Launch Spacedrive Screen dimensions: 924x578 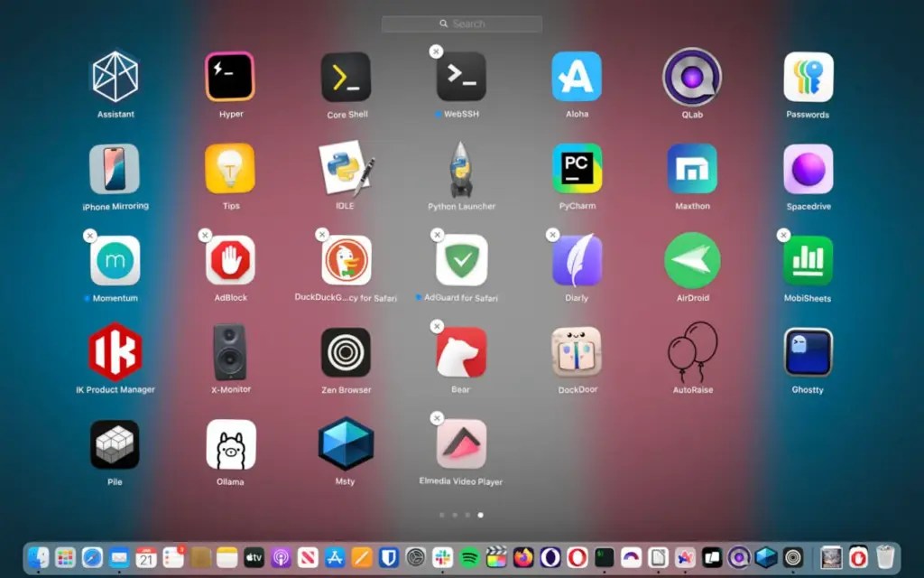pos(808,169)
